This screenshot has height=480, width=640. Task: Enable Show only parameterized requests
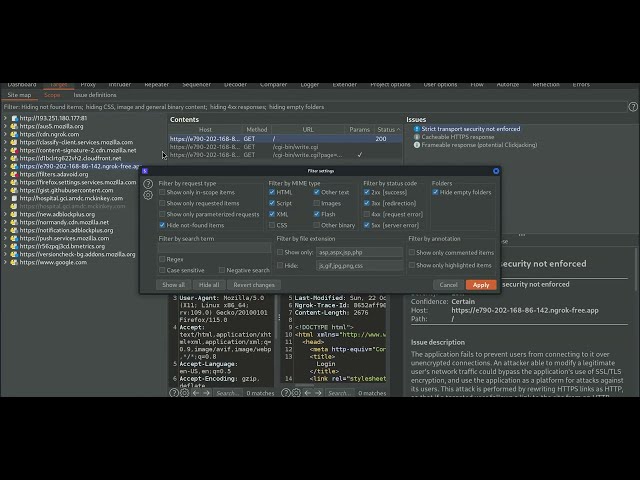(x=162, y=214)
